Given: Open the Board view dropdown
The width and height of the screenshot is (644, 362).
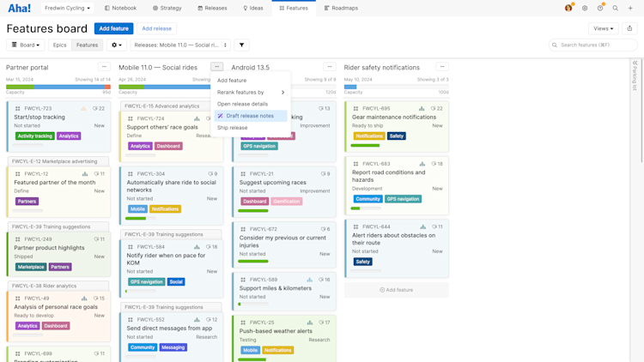Looking at the screenshot, I should click(26, 45).
